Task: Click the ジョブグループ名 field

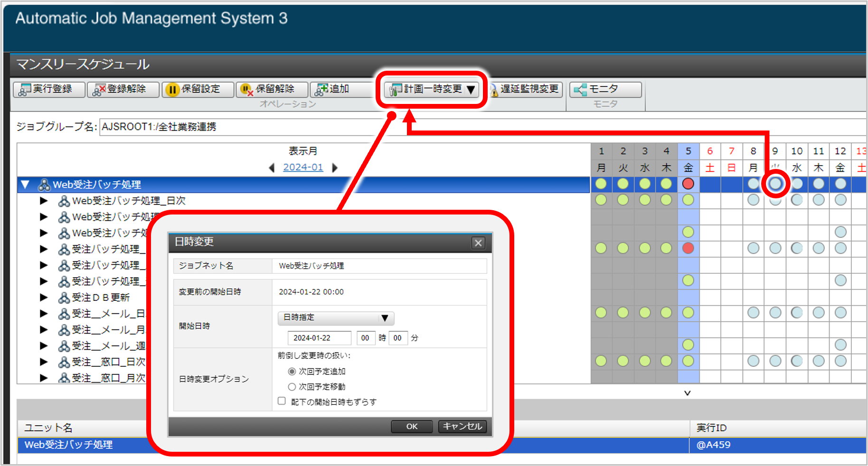Action: (482, 127)
